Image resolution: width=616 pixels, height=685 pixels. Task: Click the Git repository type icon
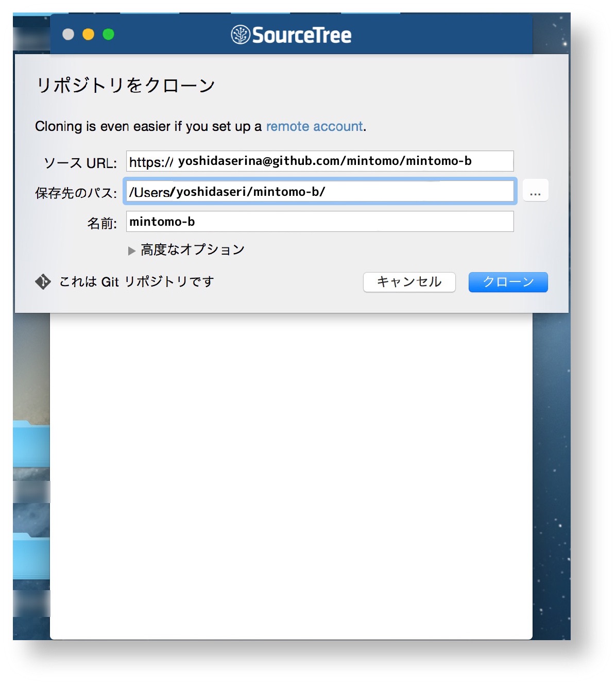tap(44, 282)
